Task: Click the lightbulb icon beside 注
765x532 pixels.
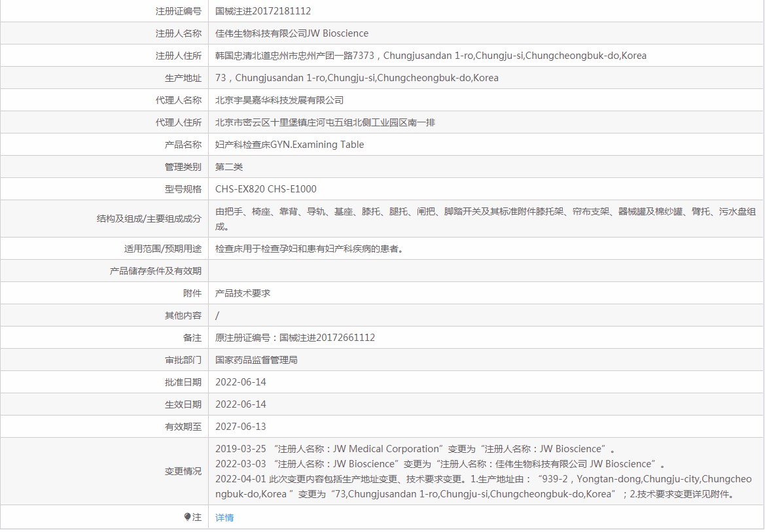Action: click(x=187, y=517)
